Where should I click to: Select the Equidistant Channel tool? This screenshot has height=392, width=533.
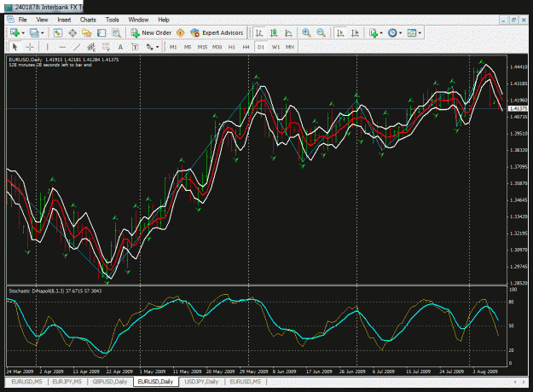click(x=91, y=47)
